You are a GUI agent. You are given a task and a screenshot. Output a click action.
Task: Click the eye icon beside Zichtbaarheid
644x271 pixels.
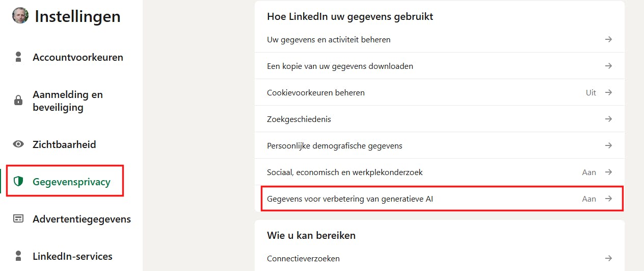(19, 144)
